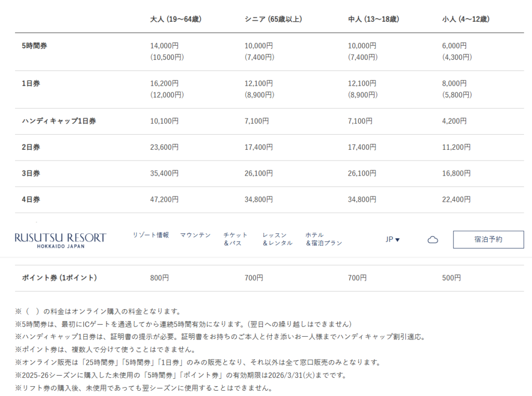Click the 5時間券 row label
Image resolution: width=532 pixels, height=396 pixels.
(x=35, y=46)
